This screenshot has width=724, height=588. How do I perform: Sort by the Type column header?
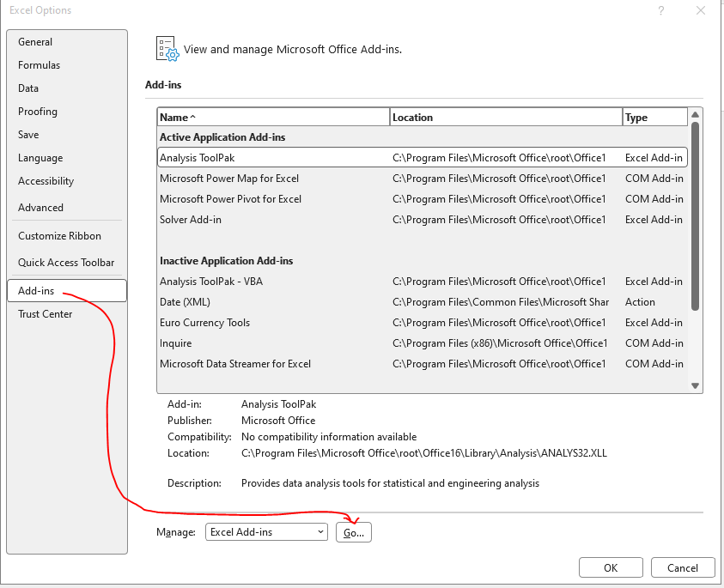(654, 118)
